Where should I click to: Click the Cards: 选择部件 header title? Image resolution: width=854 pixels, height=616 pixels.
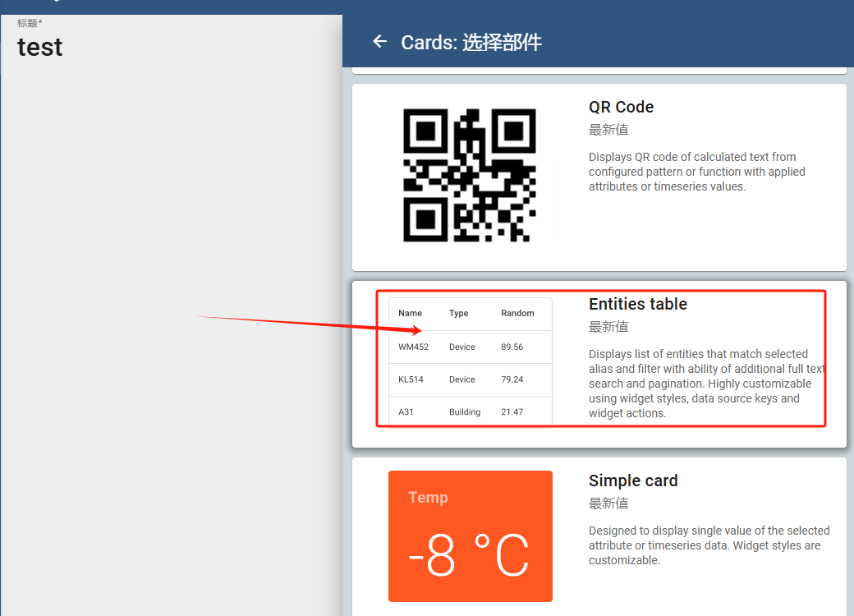pos(471,42)
